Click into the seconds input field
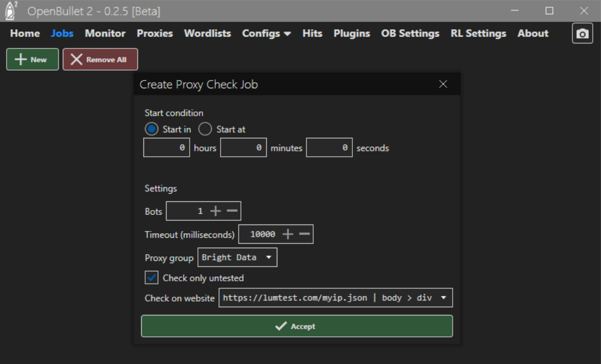 pyautogui.click(x=329, y=148)
